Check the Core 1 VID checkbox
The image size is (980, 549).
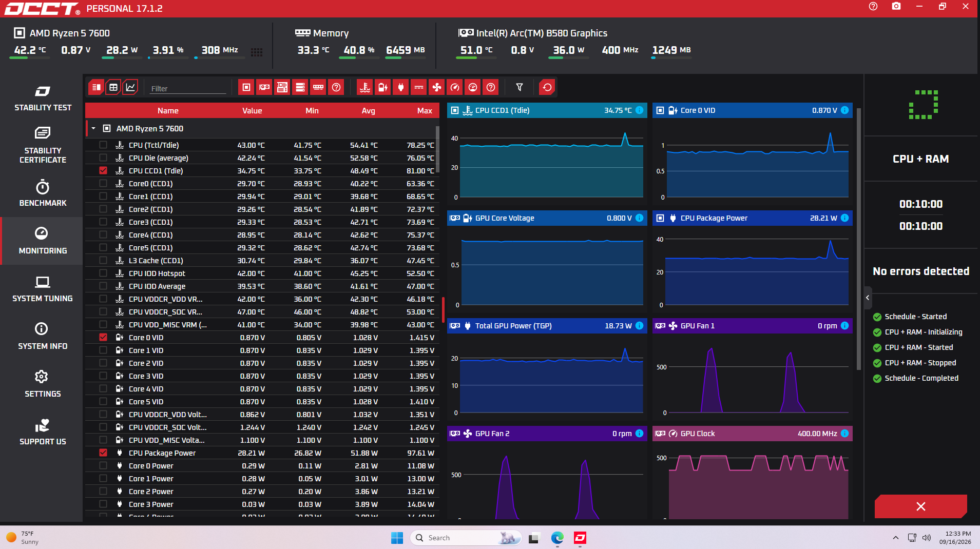[103, 350]
